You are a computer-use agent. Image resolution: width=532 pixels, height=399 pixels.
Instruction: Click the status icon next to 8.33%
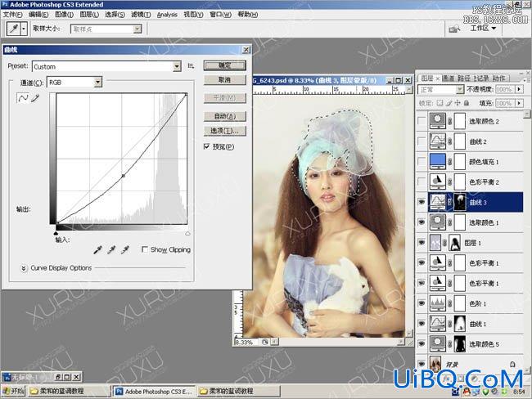265,342
